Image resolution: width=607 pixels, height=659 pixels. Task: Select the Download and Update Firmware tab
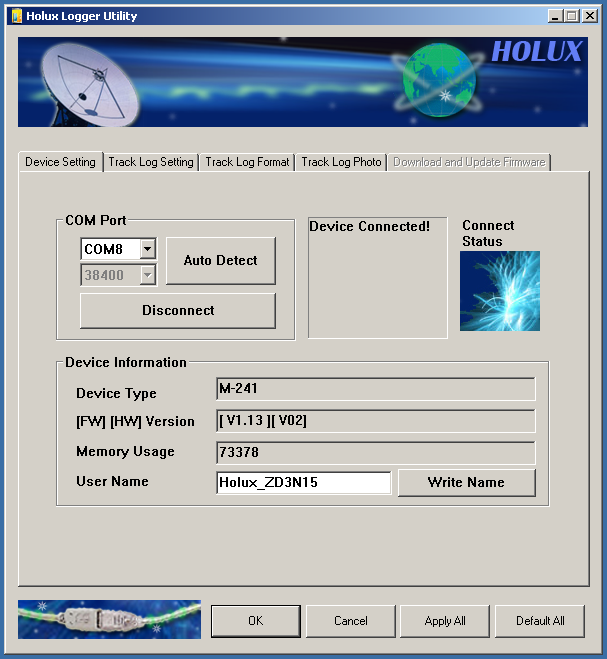click(469, 162)
